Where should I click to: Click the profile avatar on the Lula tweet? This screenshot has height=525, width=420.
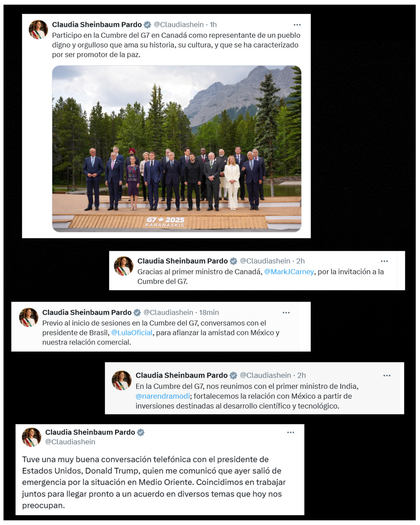click(29, 317)
